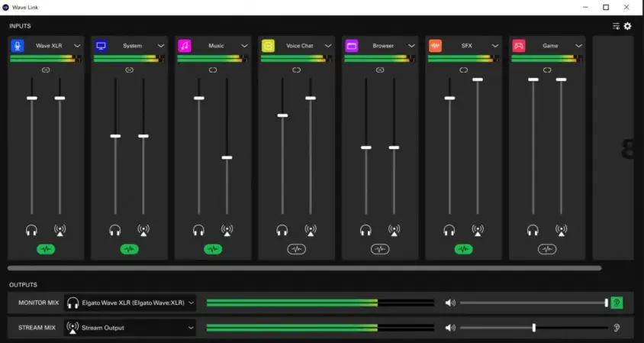Expand the Game channel dropdown
This screenshot has height=343, width=644.
[x=578, y=46]
